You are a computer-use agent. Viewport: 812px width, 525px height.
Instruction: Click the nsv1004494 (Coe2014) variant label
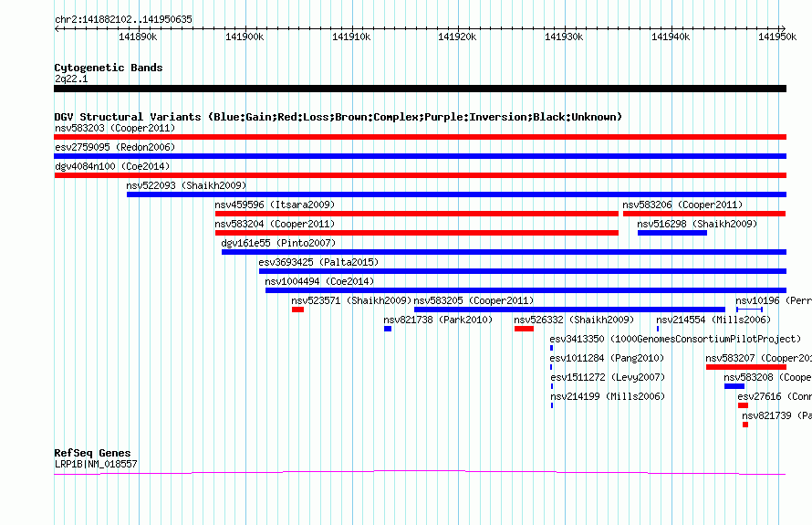[x=319, y=281]
